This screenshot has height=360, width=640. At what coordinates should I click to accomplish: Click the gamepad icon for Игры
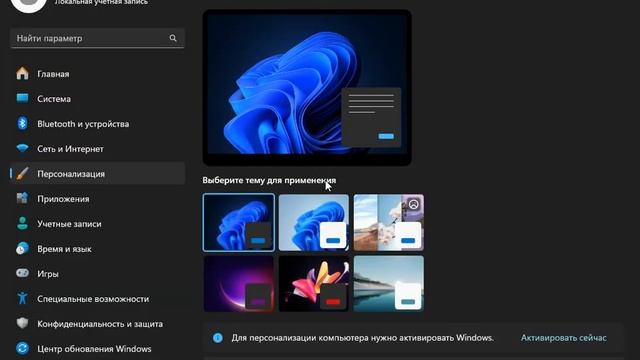(22, 273)
